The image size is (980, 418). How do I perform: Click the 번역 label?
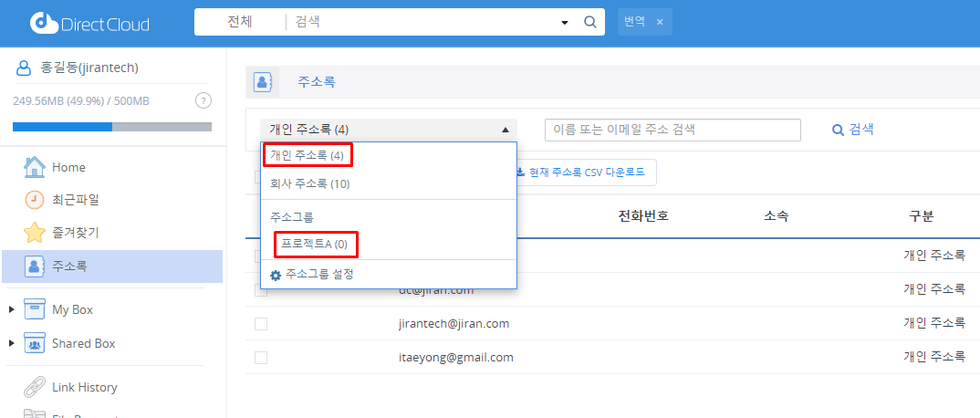[x=634, y=22]
